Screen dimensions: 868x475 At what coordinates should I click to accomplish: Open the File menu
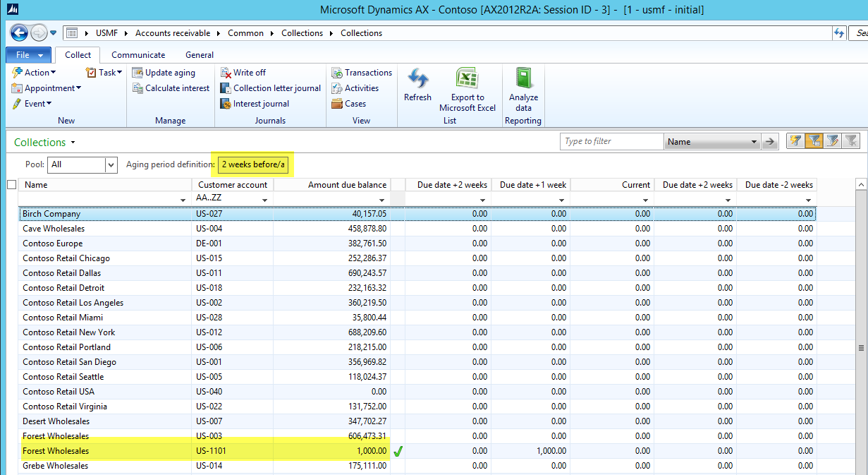28,55
